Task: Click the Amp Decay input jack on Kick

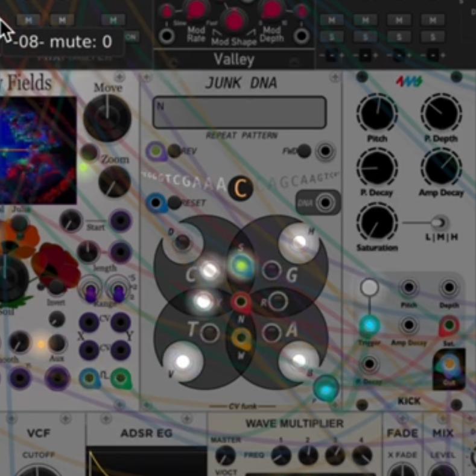Action: click(x=409, y=326)
